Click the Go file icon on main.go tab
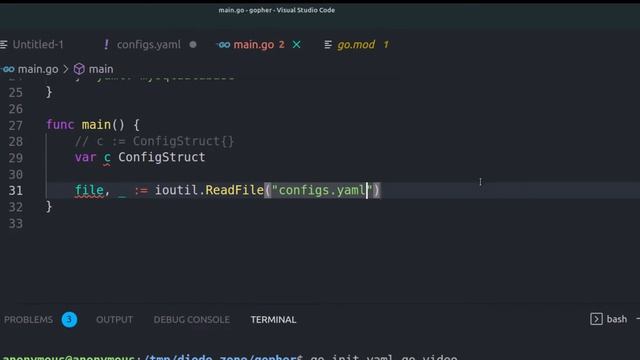Screen dimensions: 640x360 click(223, 44)
